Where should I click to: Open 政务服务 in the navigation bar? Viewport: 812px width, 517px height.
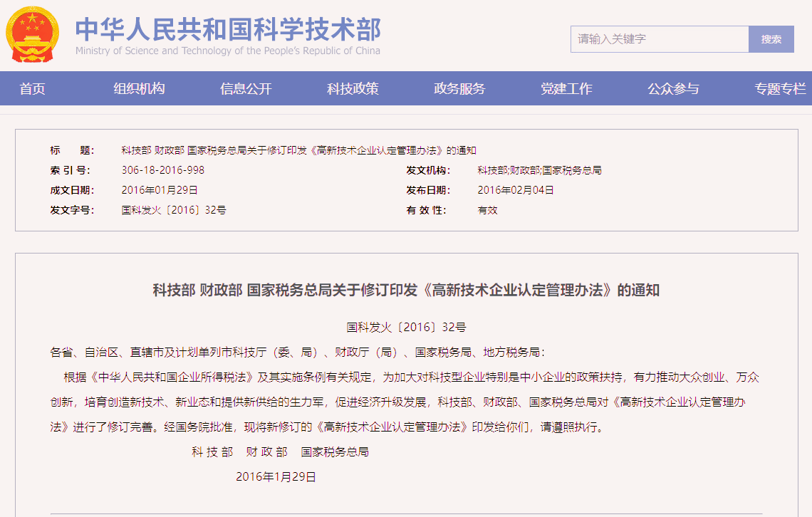pyautogui.click(x=459, y=88)
